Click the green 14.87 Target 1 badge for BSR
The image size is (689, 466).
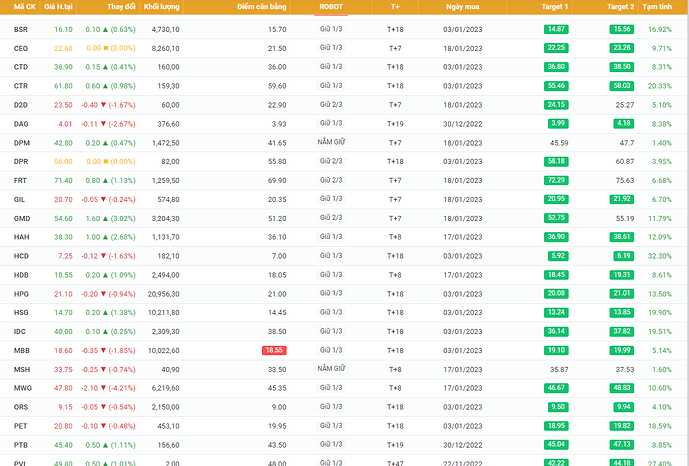point(557,29)
